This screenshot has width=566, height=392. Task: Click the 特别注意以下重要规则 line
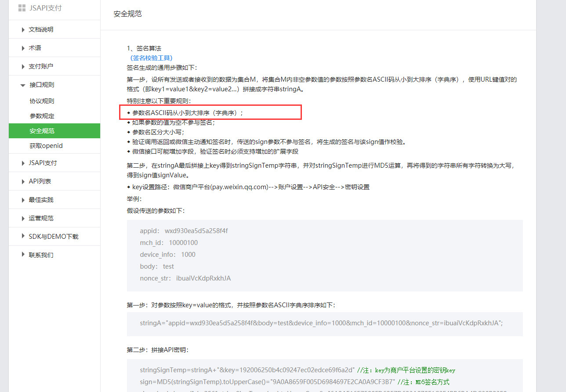pos(159,101)
